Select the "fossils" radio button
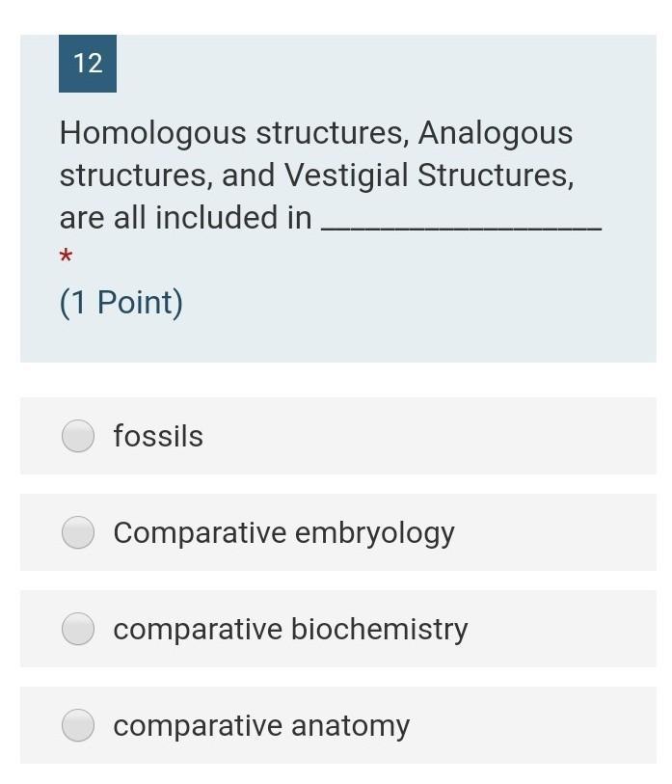Image resolution: width=672 pixels, height=784 pixels. click(x=78, y=436)
